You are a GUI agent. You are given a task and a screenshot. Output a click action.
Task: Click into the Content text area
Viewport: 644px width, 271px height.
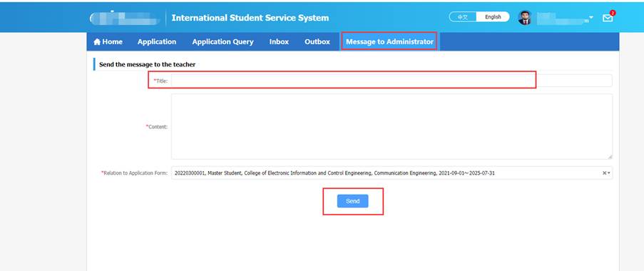coord(392,126)
